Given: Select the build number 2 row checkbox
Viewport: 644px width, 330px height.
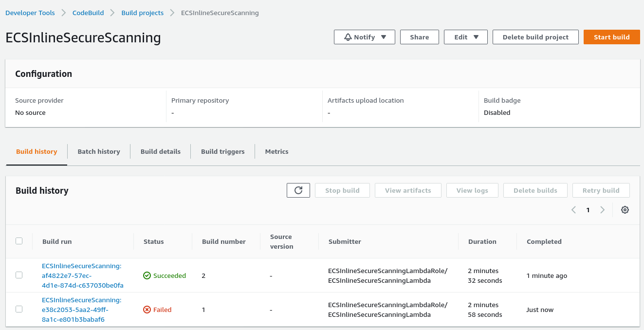Looking at the screenshot, I should [19, 275].
